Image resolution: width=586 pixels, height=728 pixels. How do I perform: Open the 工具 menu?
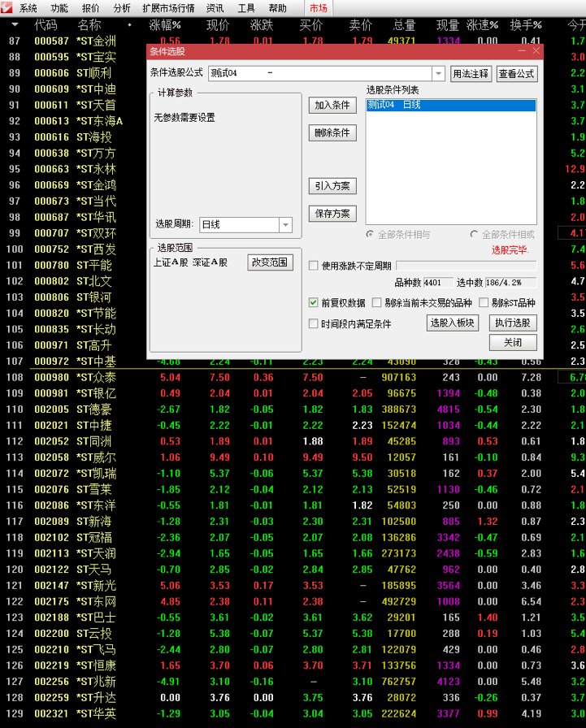[246, 8]
